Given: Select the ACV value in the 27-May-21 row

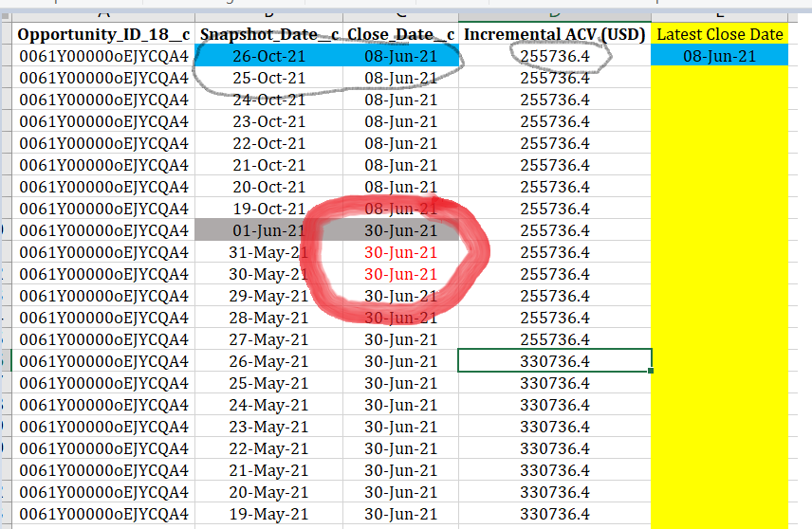Looking at the screenshot, I should point(555,339).
